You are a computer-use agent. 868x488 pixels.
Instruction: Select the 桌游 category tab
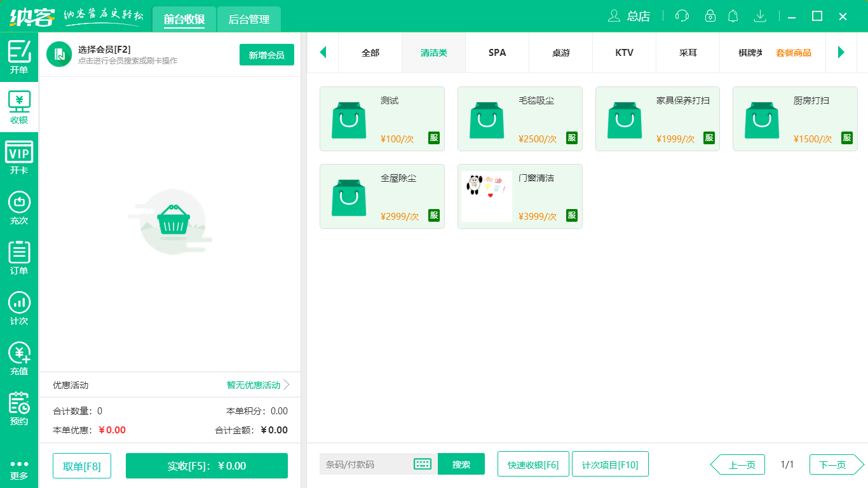(x=561, y=53)
